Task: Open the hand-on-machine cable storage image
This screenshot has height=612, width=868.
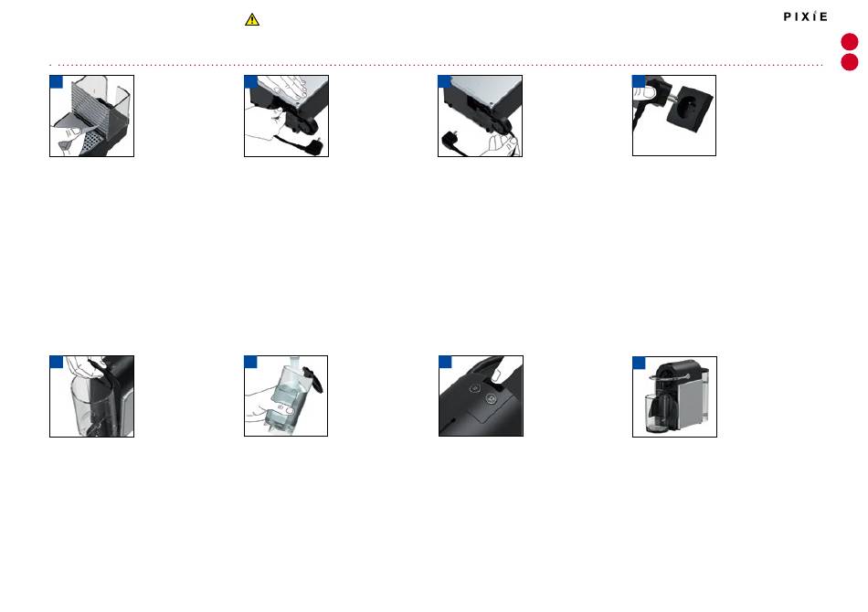Action: [286, 116]
